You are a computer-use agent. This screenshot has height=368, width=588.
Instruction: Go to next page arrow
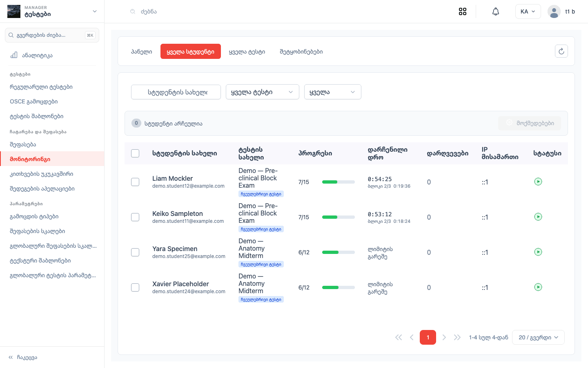click(444, 337)
